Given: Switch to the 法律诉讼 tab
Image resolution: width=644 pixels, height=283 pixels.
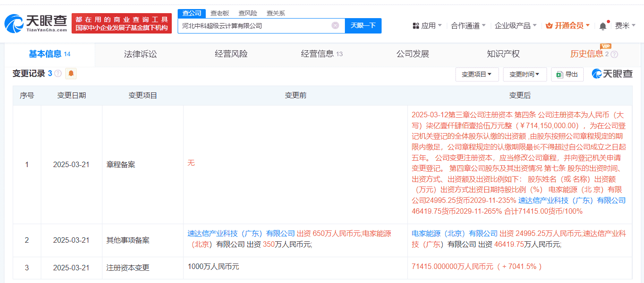Looking at the screenshot, I should (x=140, y=53).
